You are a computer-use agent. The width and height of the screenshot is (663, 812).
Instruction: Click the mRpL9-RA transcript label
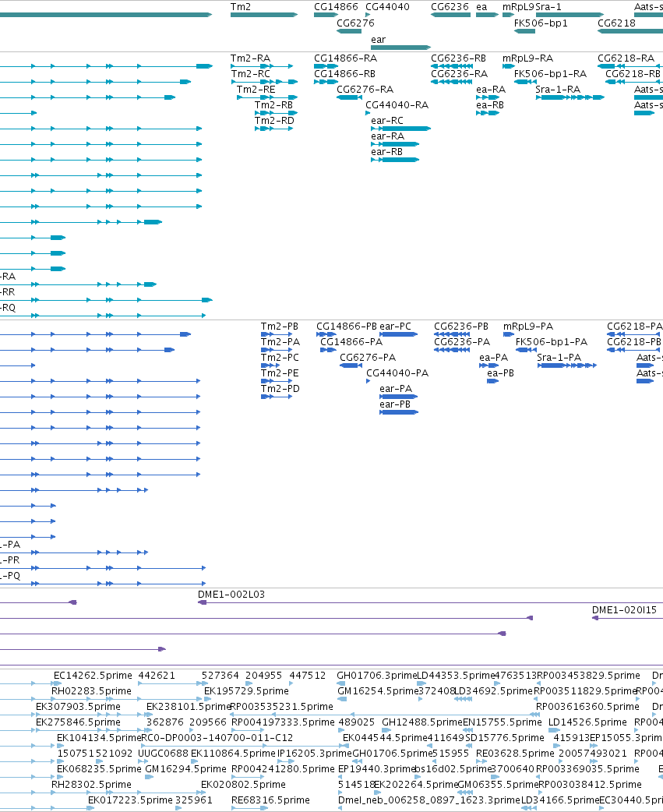(x=528, y=58)
